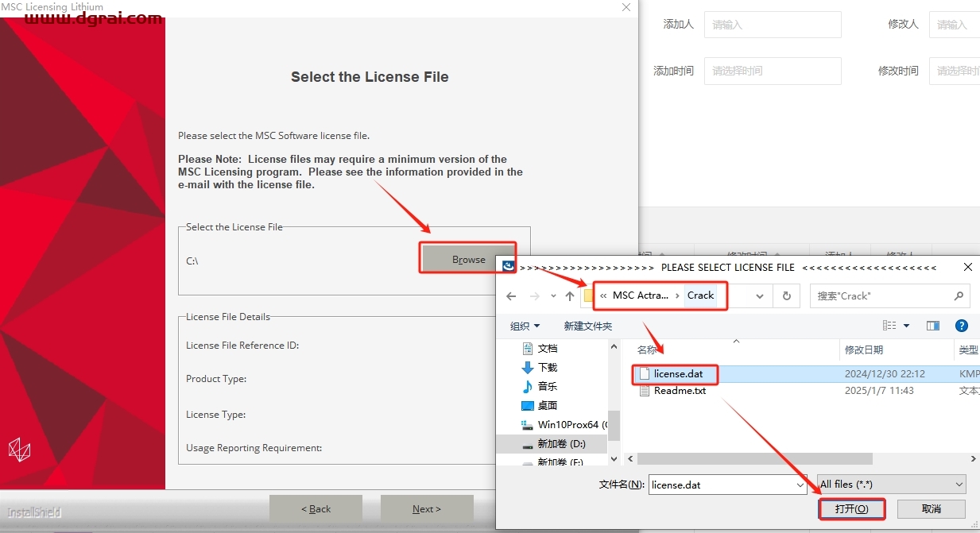Screen dimensions: 980x533
Task: Click the nav pane scrollbar up arrow
Action: point(614,347)
